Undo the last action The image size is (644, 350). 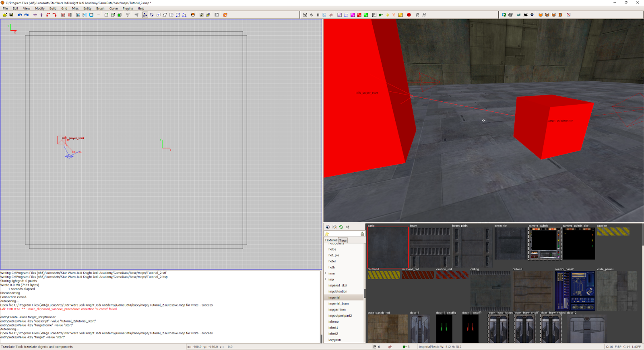[x=20, y=15]
